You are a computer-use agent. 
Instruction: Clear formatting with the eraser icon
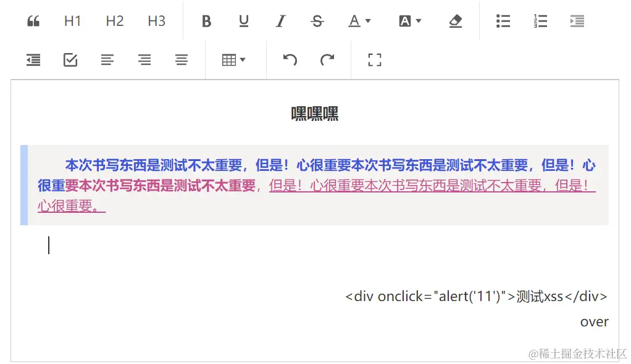(455, 20)
